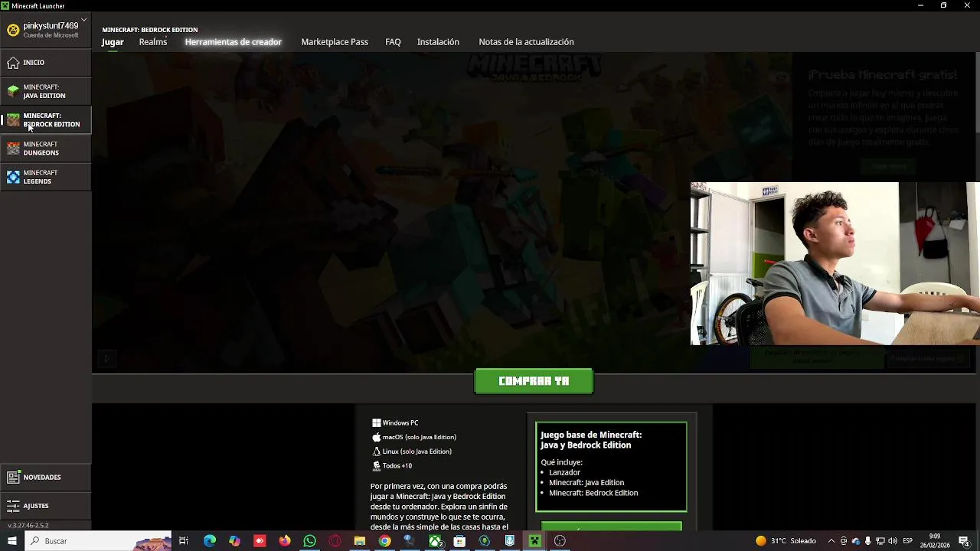This screenshot has width=980, height=551.
Task: Open Minecraft Legends from the sidebar
Action: [45, 177]
